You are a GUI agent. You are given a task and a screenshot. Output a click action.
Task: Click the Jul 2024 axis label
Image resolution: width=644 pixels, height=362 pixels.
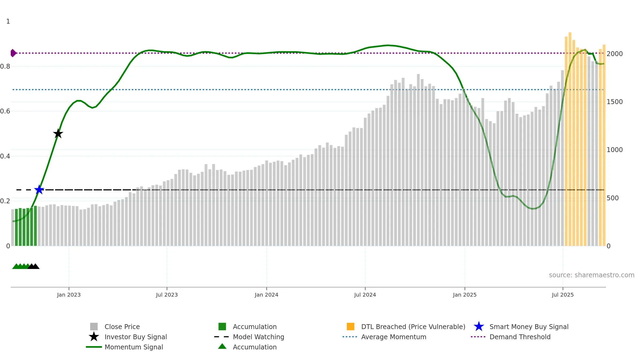pyautogui.click(x=365, y=295)
